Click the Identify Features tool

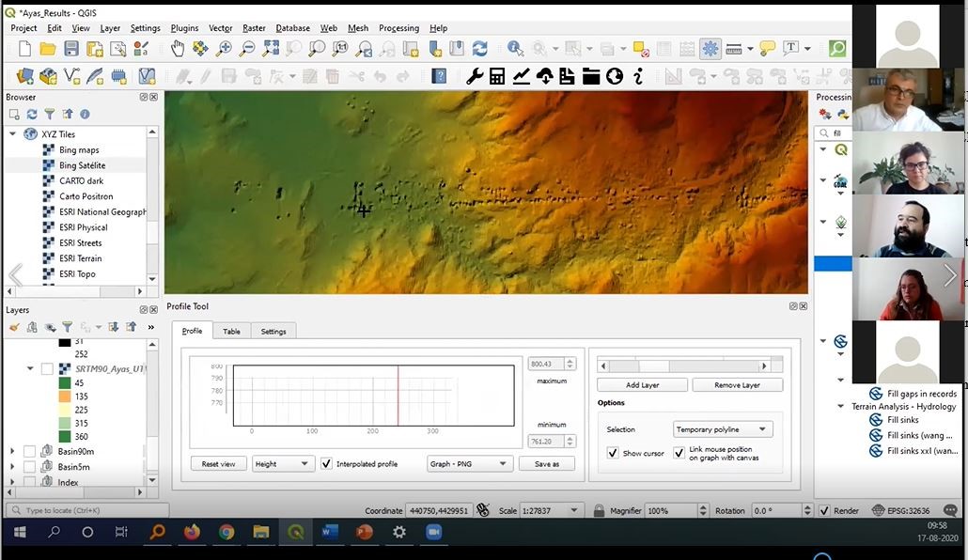515,49
